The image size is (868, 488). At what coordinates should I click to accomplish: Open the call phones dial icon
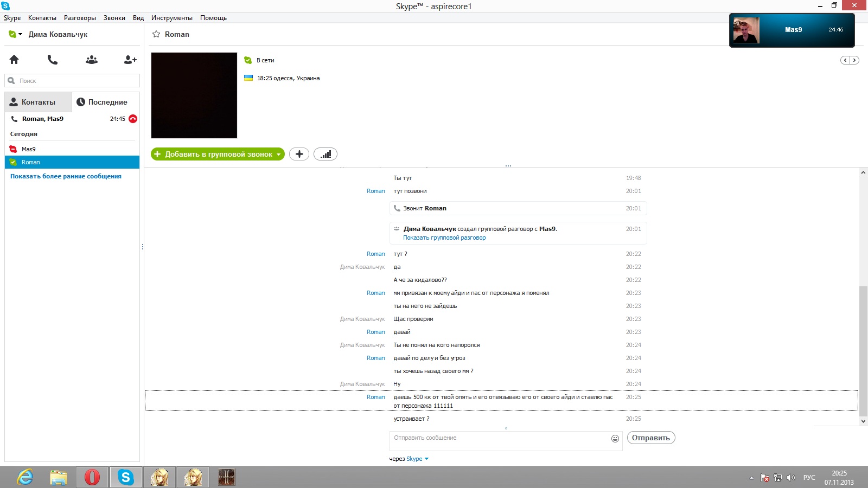click(53, 60)
